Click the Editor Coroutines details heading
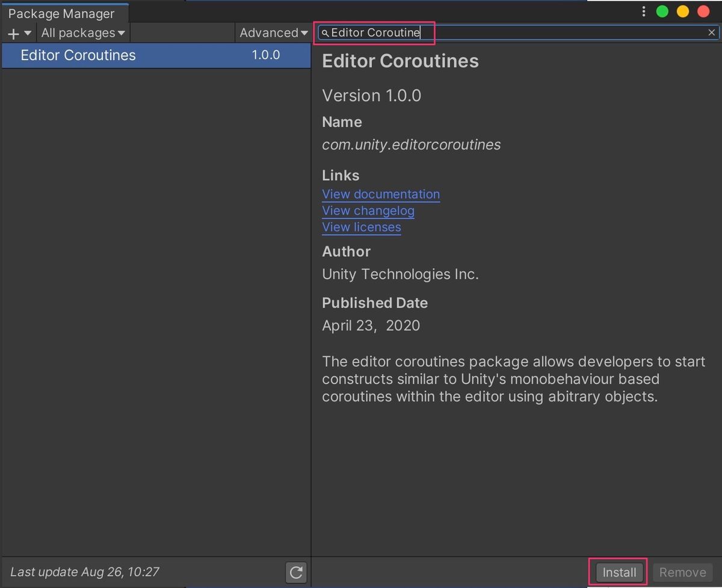 tap(401, 61)
